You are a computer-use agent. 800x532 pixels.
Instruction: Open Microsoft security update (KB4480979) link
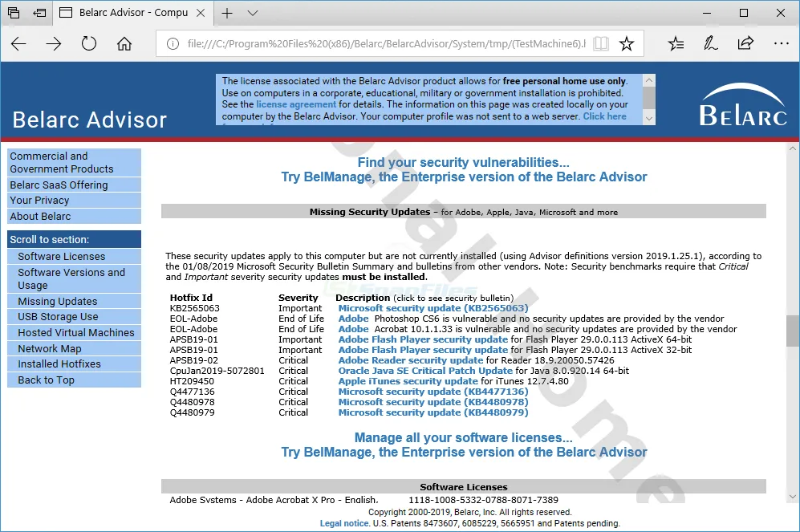pyautogui.click(x=433, y=412)
